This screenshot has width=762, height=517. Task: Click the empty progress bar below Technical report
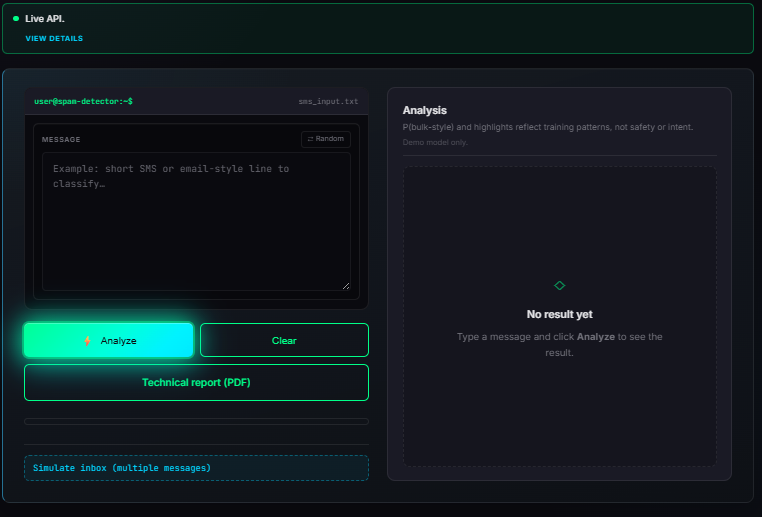[x=196, y=421]
